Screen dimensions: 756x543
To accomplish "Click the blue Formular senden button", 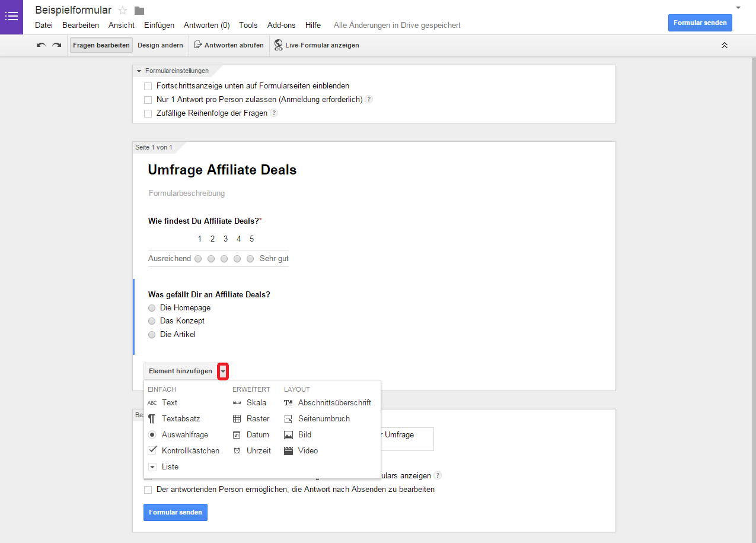I will coord(700,22).
